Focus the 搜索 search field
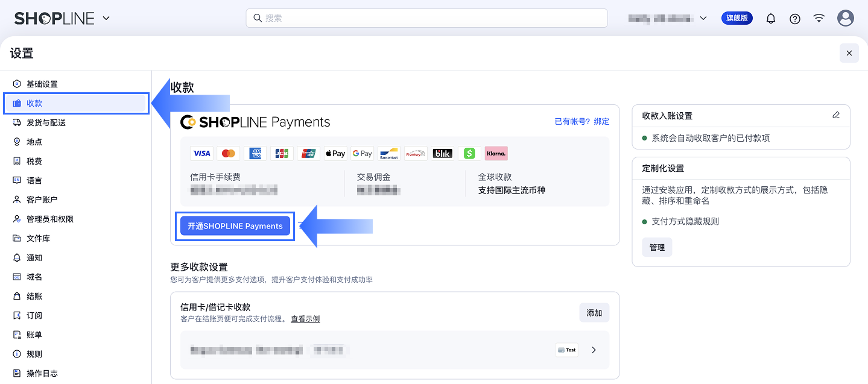The image size is (868, 384). (x=426, y=18)
